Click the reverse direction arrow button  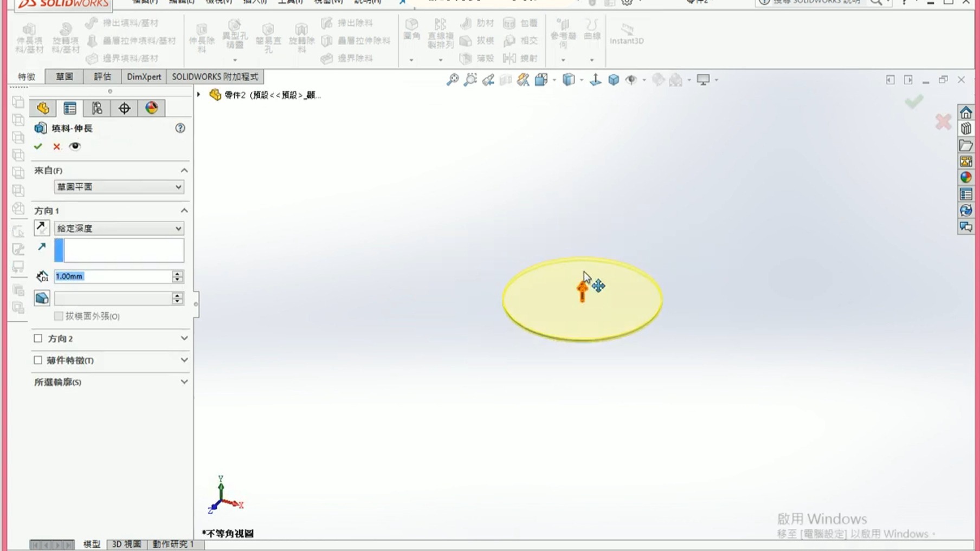(41, 228)
